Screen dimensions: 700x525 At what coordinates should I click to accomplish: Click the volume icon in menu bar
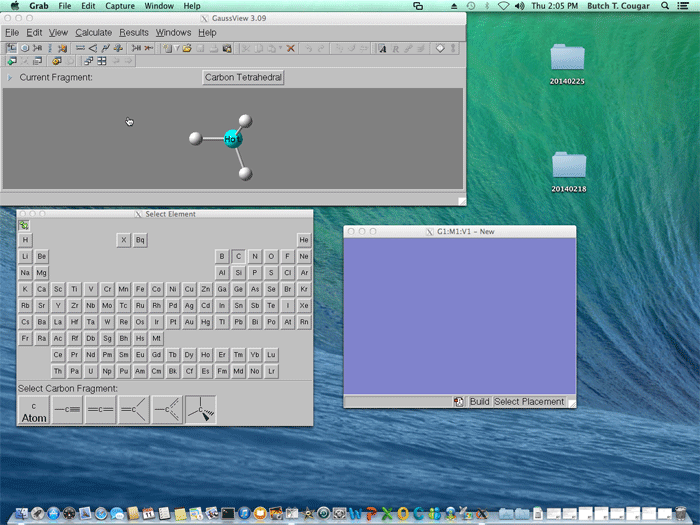(x=519, y=6)
